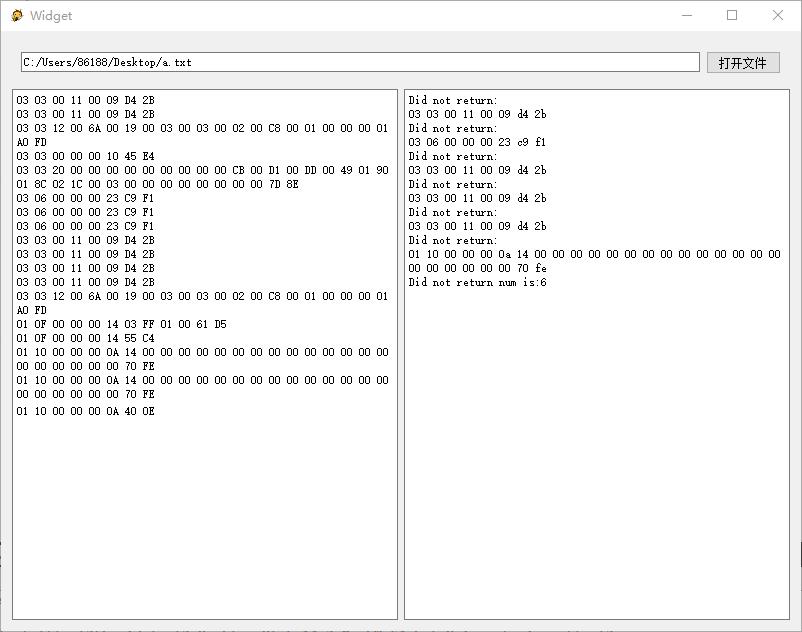Viewport: 802px width, 632px height.
Task: Click the 打开文件 open file button
Action: point(743,62)
